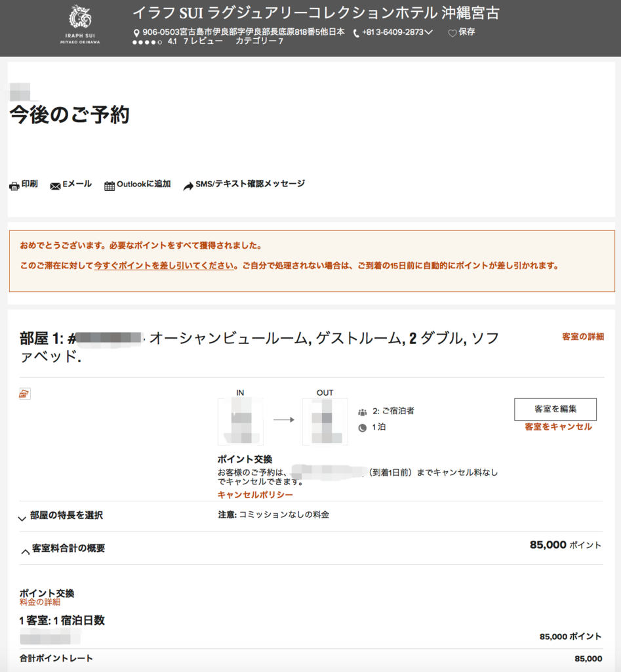621x672 pixels.
Task: Click 2: ご宿泊者 text
Action: click(393, 411)
